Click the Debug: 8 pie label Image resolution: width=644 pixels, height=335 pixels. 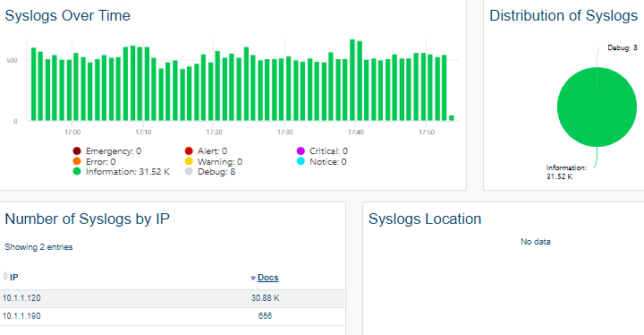click(623, 47)
